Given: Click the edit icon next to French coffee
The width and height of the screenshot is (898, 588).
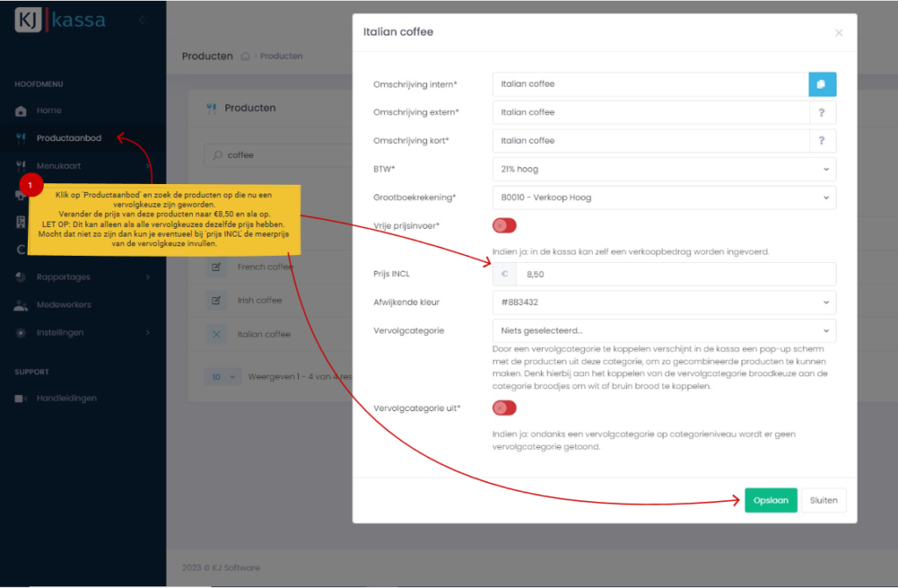Looking at the screenshot, I should [x=217, y=267].
